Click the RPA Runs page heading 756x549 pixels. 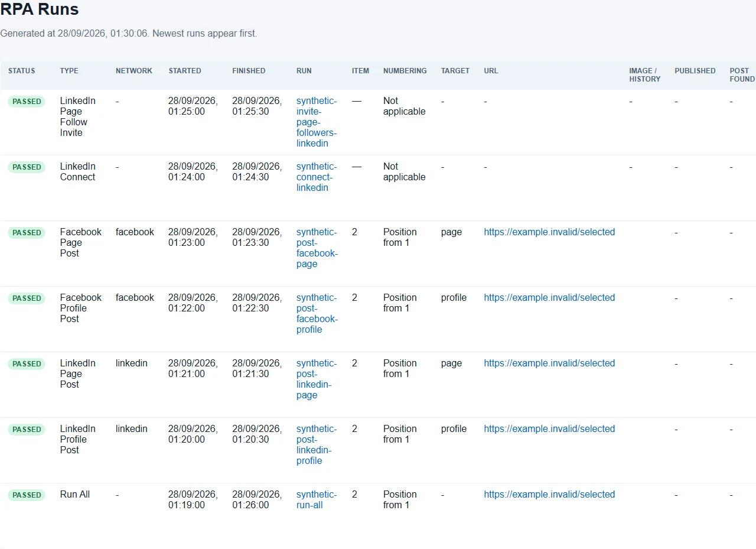click(x=40, y=9)
